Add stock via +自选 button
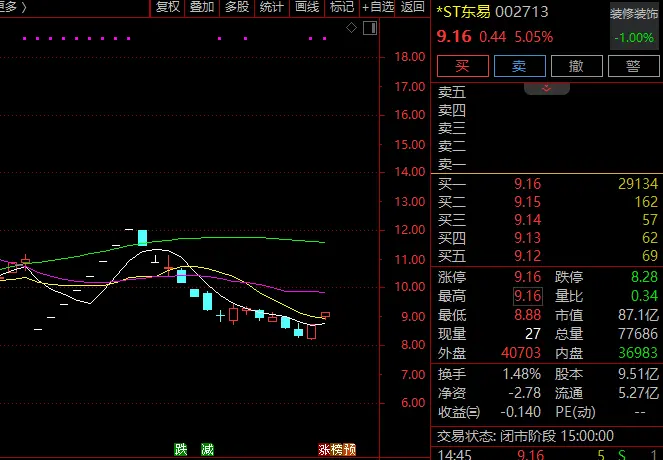 pyautogui.click(x=378, y=8)
